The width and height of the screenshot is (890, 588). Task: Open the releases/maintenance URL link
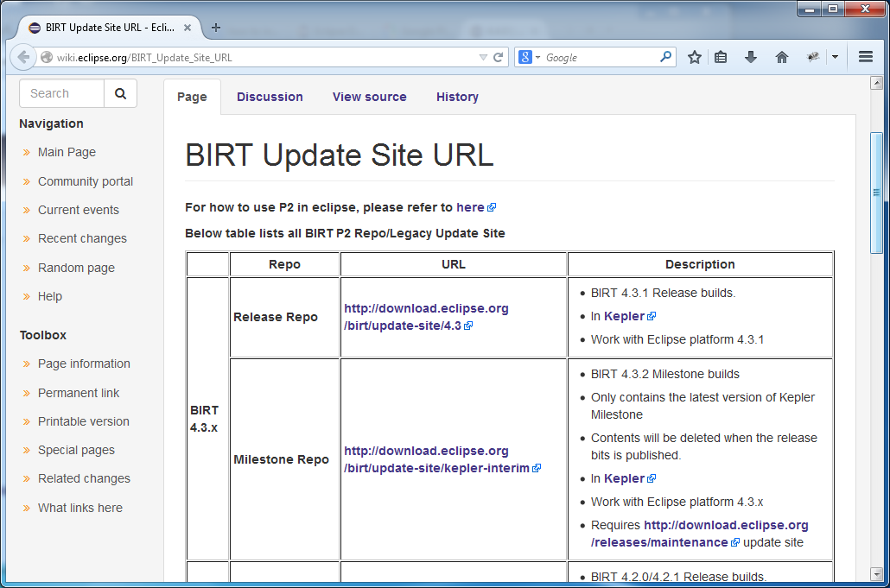pos(699,534)
